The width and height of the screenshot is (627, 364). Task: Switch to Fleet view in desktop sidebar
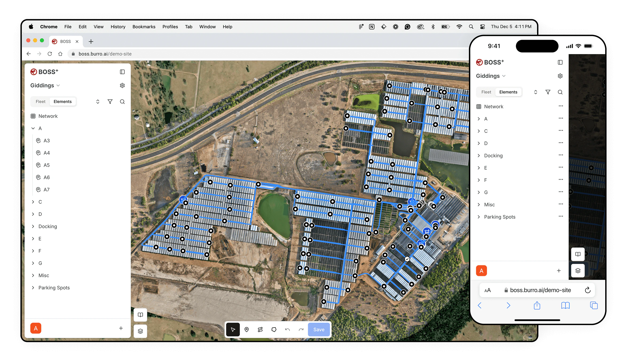tap(41, 102)
